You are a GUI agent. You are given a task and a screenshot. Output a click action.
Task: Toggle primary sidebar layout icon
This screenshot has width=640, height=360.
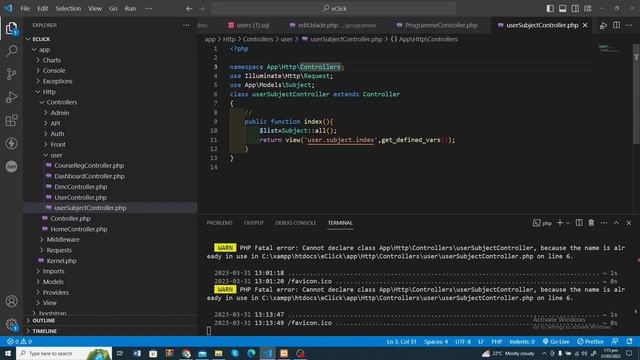550,9
